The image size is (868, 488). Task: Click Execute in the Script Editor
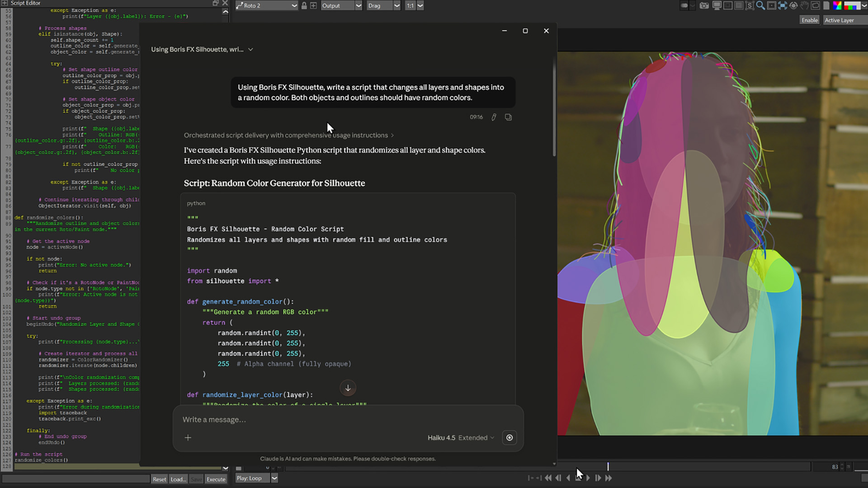(216, 479)
